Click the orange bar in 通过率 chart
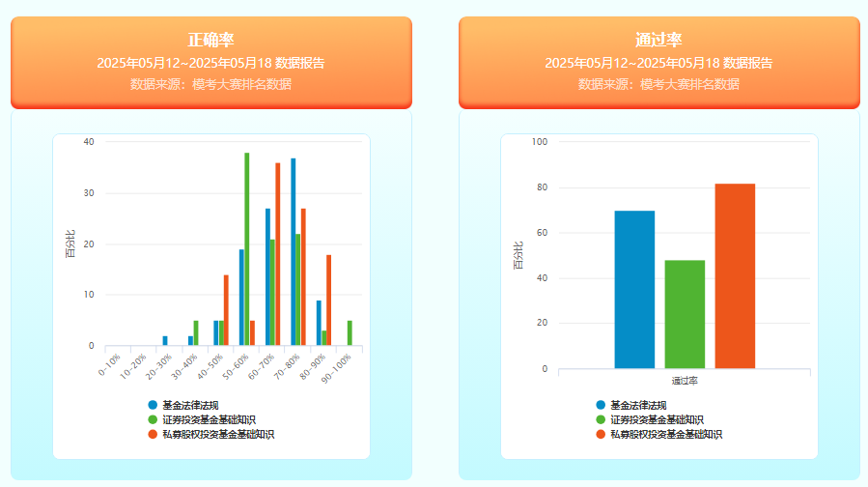Image resolution: width=868 pixels, height=487 pixels. click(735, 275)
